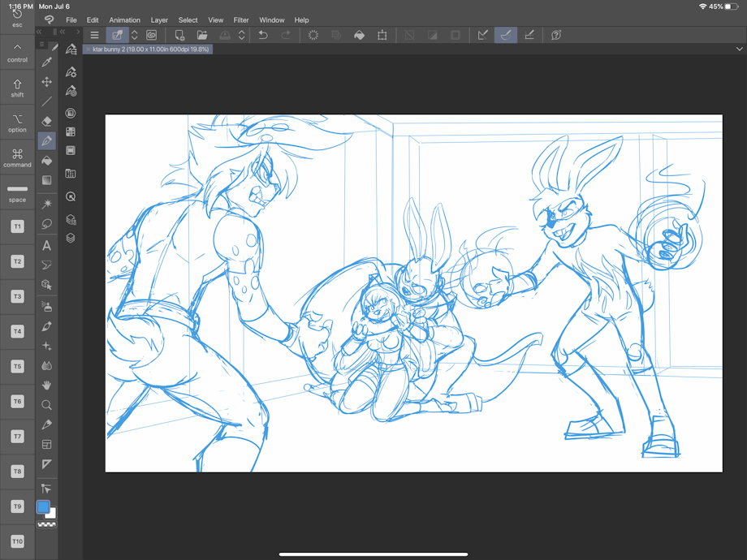The image size is (747, 560).
Task: Click the Undo arrow in command bar
Action: coord(262,35)
